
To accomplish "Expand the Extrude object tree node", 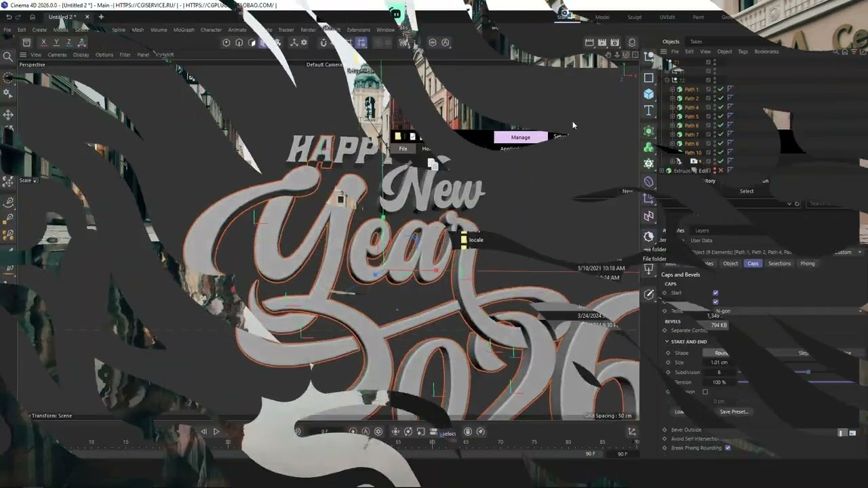I will point(662,171).
